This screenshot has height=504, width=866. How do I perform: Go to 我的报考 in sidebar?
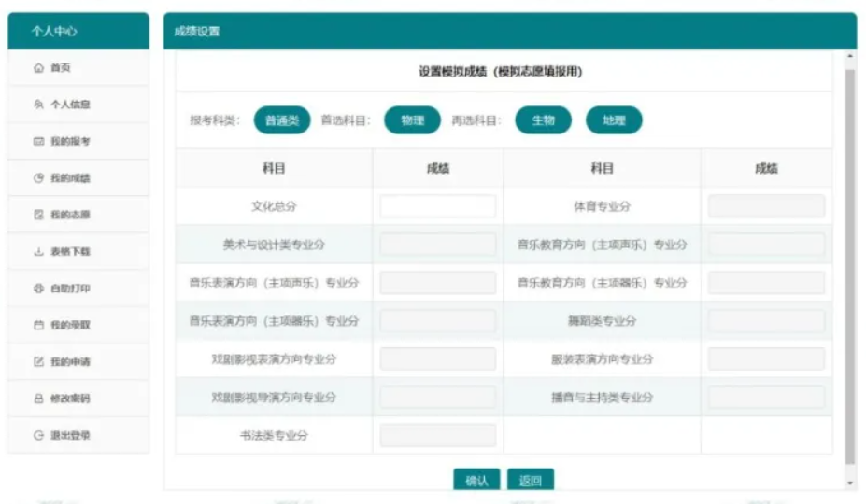[78, 141]
